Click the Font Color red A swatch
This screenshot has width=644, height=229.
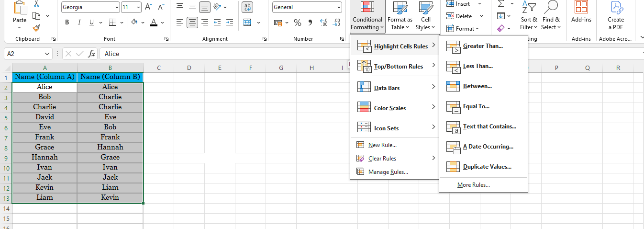coord(153,23)
